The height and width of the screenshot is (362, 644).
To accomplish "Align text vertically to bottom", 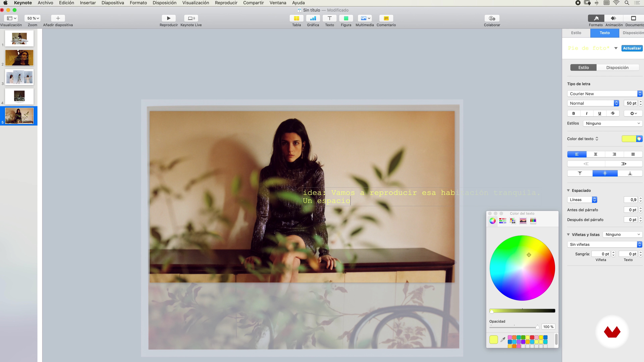I will click(x=630, y=173).
